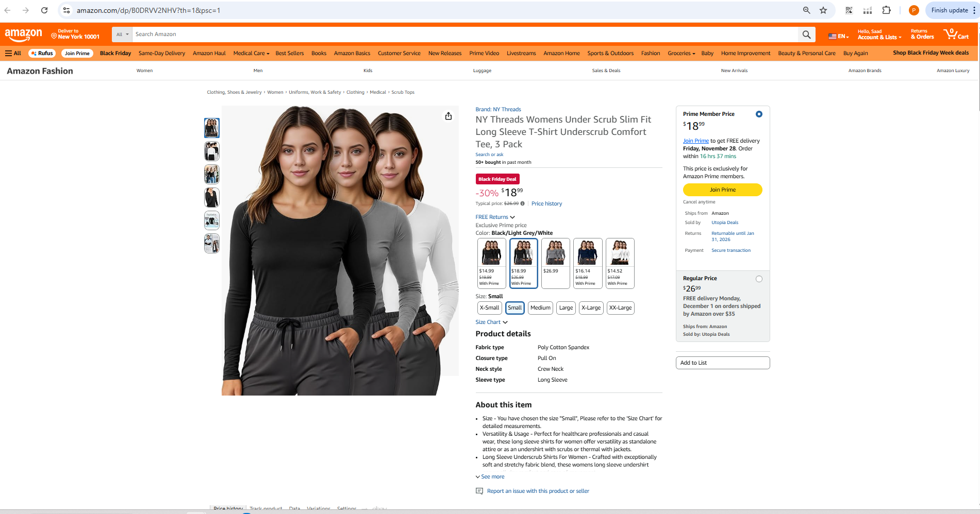Screen dimensions: 980x514
Task: Open the Price history link
Action: click(546, 204)
